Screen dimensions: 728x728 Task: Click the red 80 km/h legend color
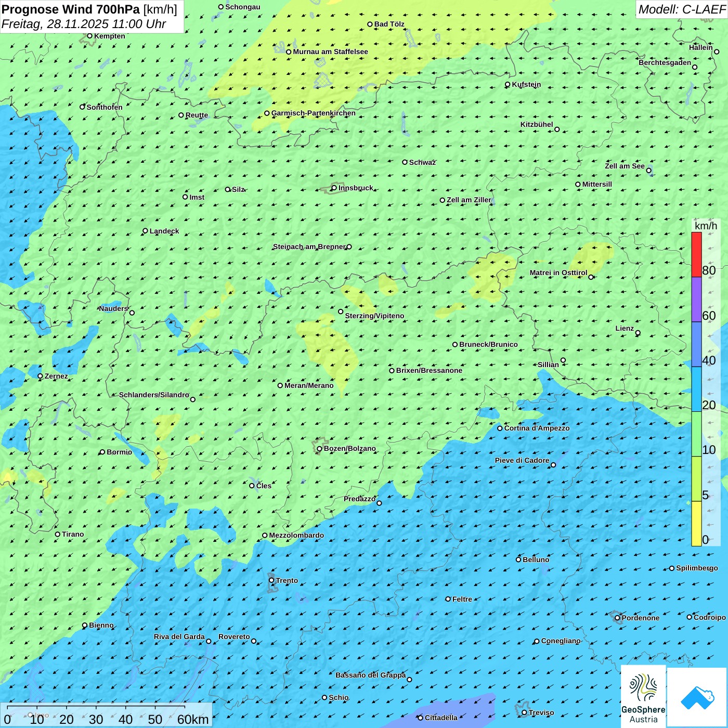(696, 254)
